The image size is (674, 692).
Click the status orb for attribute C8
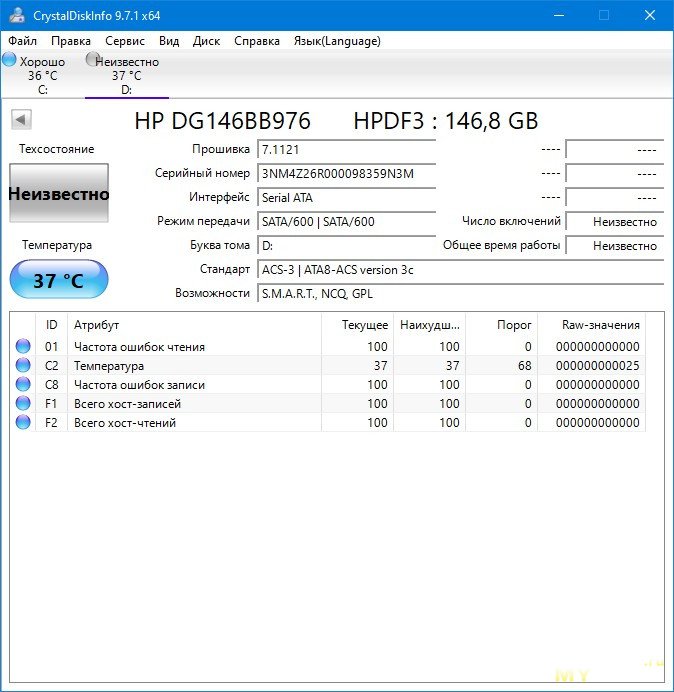pyautogui.click(x=23, y=385)
